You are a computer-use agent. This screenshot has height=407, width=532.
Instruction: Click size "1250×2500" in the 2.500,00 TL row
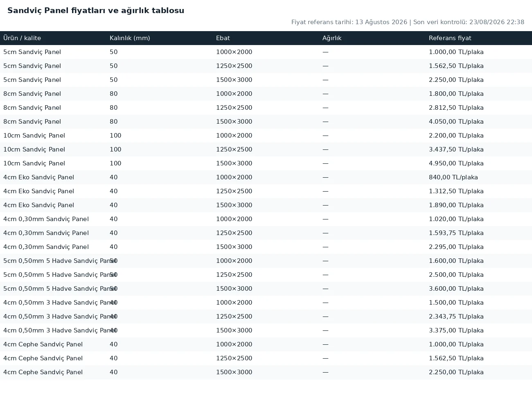[234, 275]
